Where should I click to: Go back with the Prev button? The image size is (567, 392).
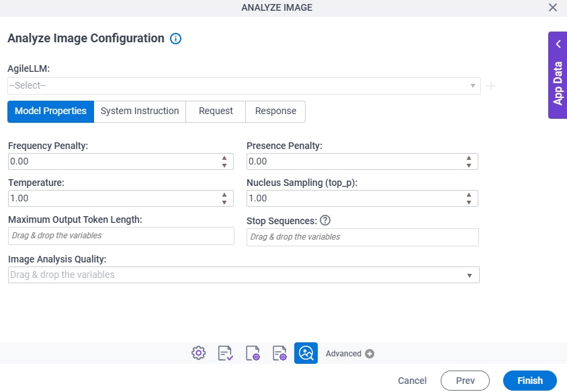pyautogui.click(x=465, y=381)
